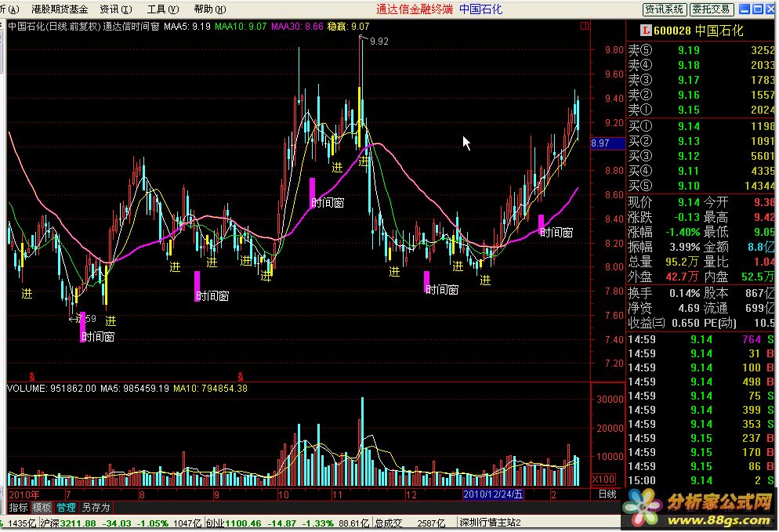Viewport: 779px width, 532px height.
Task: Toggle the split-window icon at chart top
Action: pyautogui.click(x=585, y=26)
